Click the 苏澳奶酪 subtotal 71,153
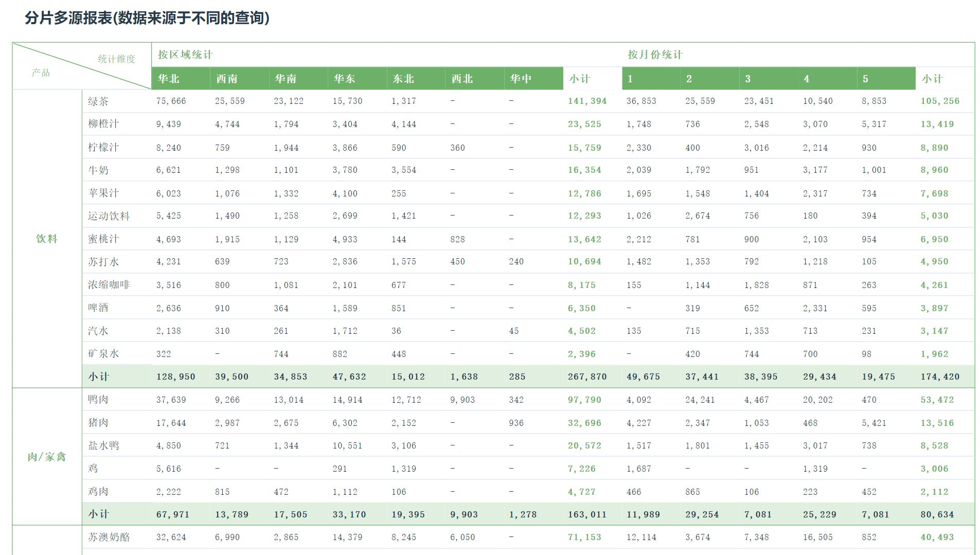Image resolution: width=980 pixels, height=555 pixels. (x=584, y=538)
